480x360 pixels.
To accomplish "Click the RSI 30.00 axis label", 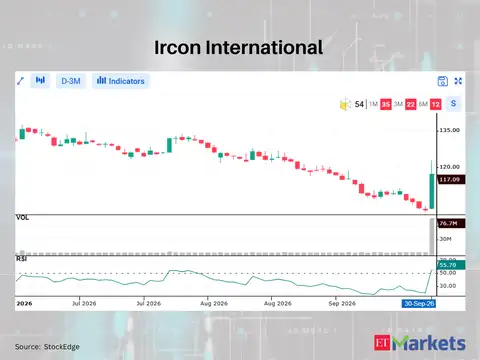I will [x=448, y=286].
